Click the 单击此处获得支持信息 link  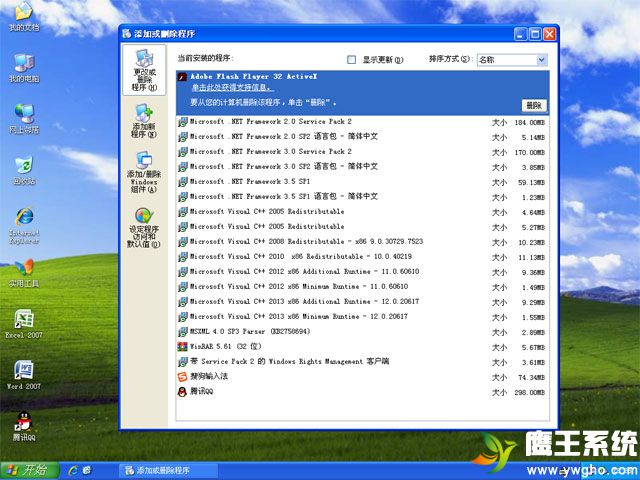click(x=233, y=88)
